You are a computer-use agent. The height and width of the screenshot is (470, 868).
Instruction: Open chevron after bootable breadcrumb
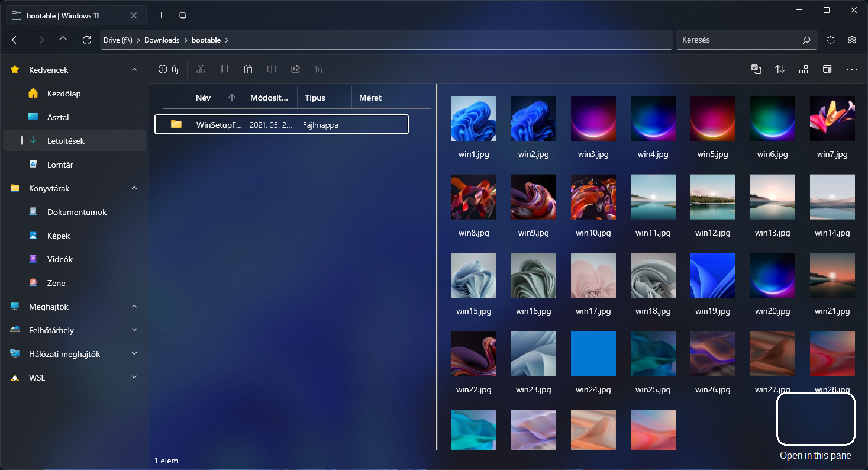tap(227, 40)
